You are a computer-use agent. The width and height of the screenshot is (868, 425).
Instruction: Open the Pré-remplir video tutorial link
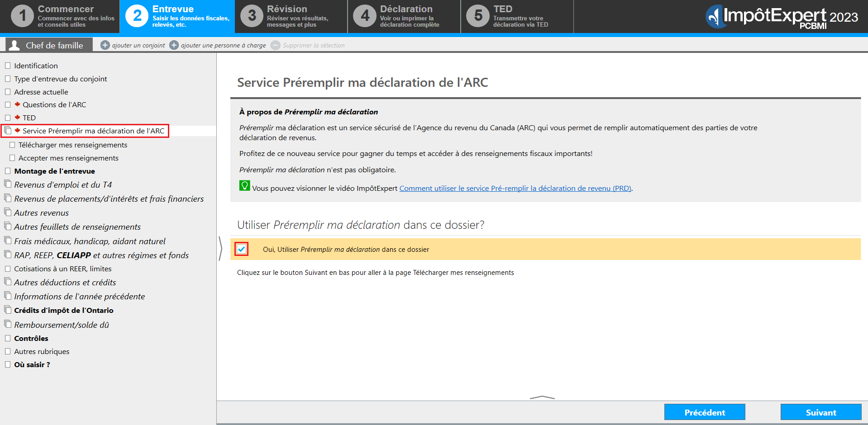tap(515, 188)
